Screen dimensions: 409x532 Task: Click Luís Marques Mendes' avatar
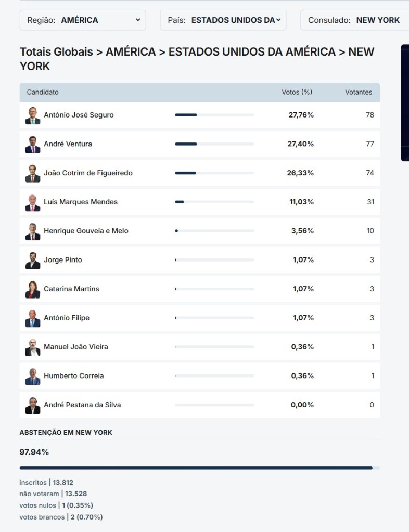32,202
